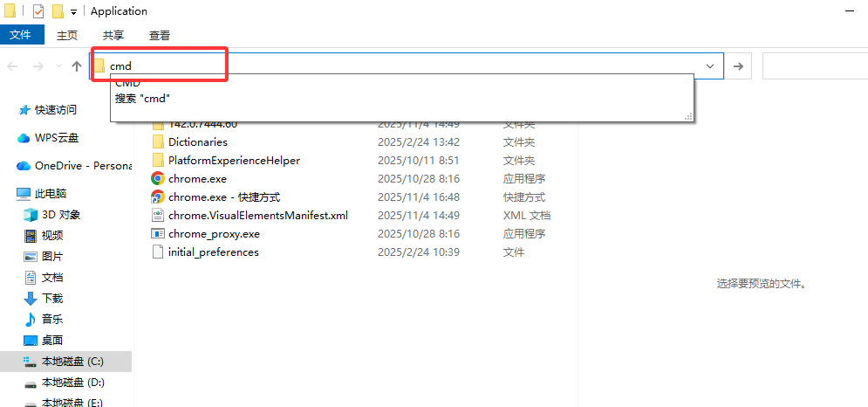
Task: Select the chrome.exe - 快捷方式 shortcut icon
Action: pos(158,197)
